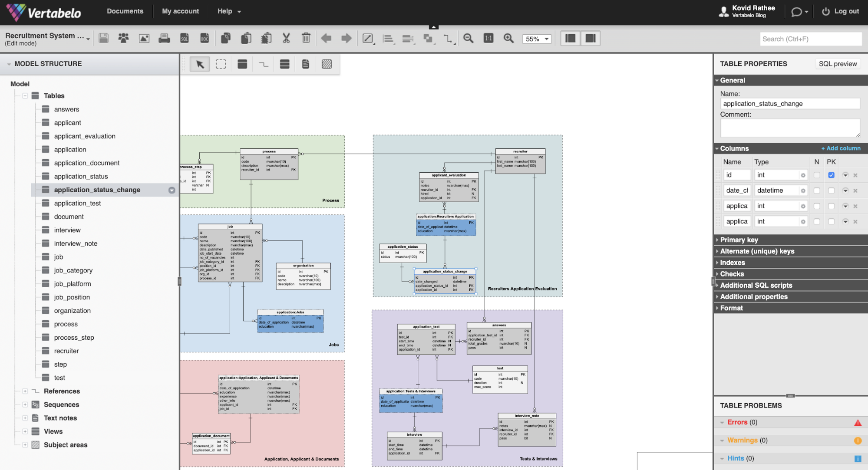Select the rectangle selection tool icon
The image size is (868, 470).
point(221,64)
